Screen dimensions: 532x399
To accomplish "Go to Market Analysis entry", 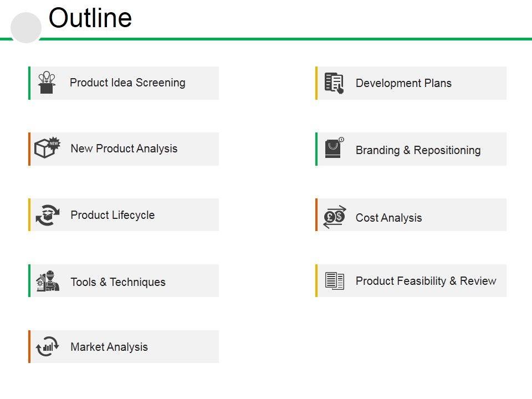I will click(109, 347).
